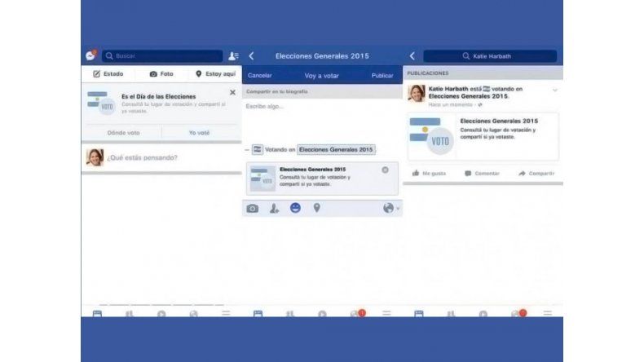Expand the post options chevron
Screen dimensions: 644x362
tap(555, 90)
